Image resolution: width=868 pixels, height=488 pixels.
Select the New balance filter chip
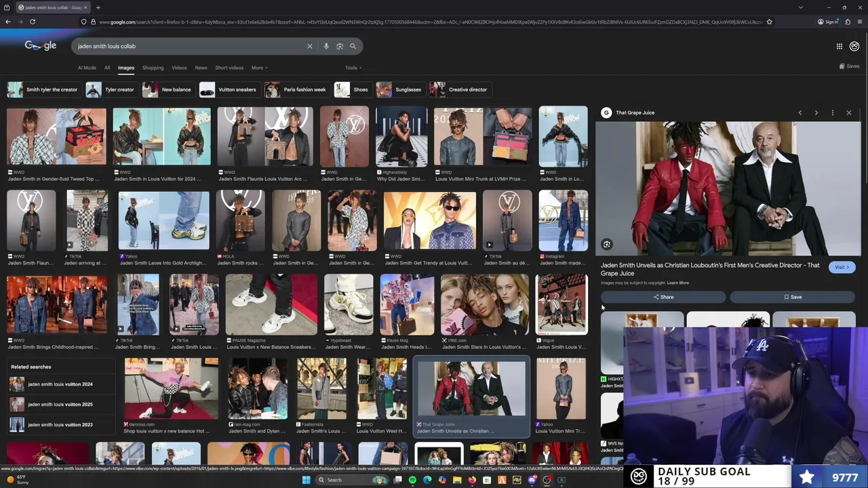point(167,89)
